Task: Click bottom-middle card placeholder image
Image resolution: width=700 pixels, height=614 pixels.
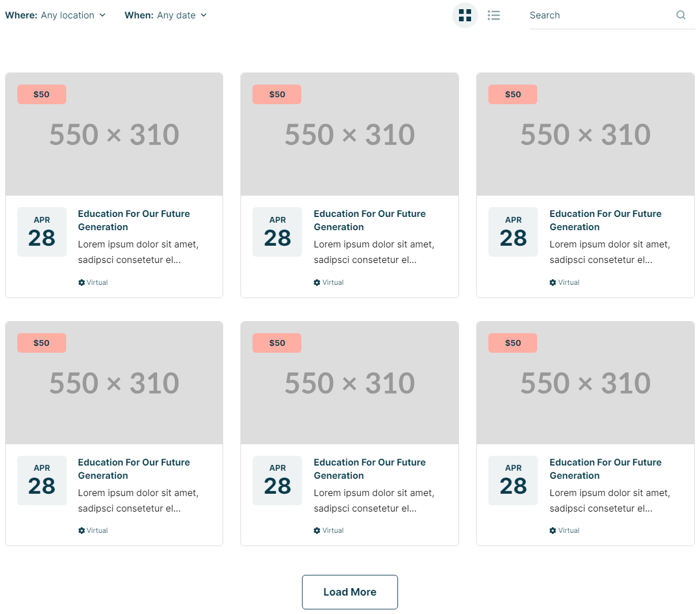Action: click(x=350, y=383)
